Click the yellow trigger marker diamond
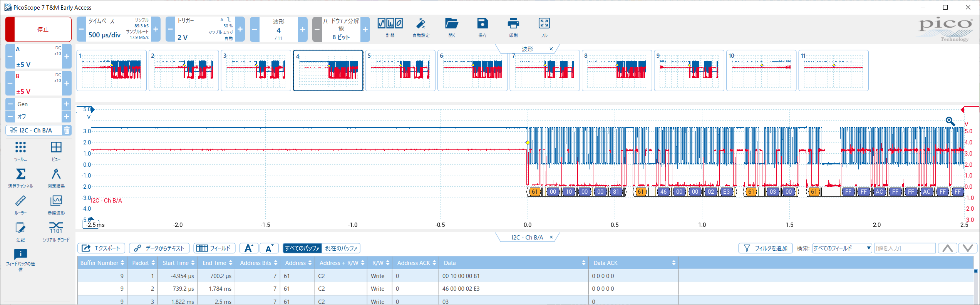This screenshot has height=305, width=980. pyautogui.click(x=528, y=143)
